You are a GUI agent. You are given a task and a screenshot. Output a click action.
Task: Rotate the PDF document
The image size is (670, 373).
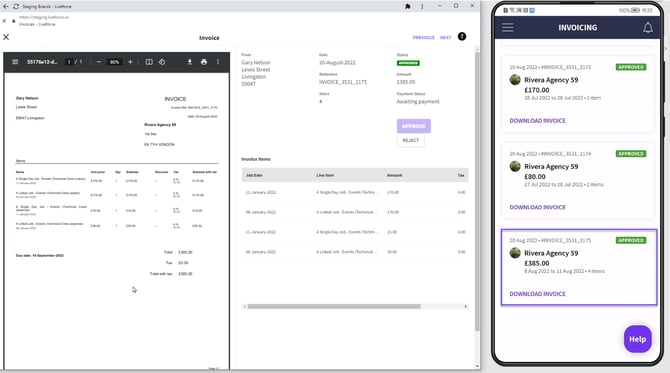tap(162, 62)
